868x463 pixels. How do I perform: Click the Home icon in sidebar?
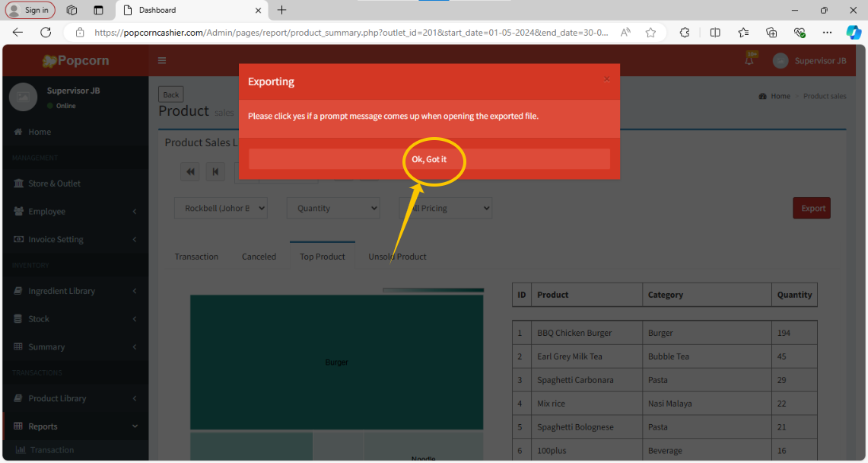(18, 132)
